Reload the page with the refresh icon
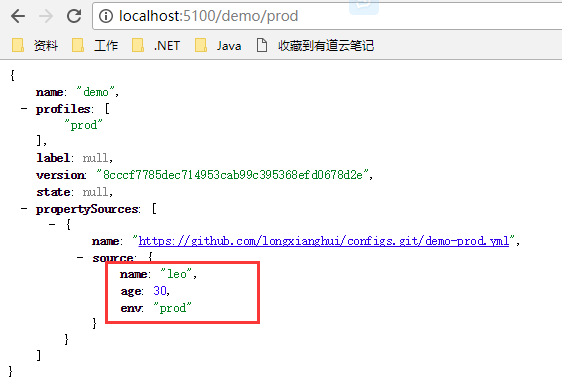This screenshot has height=391, width=562. pyautogui.click(x=74, y=16)
